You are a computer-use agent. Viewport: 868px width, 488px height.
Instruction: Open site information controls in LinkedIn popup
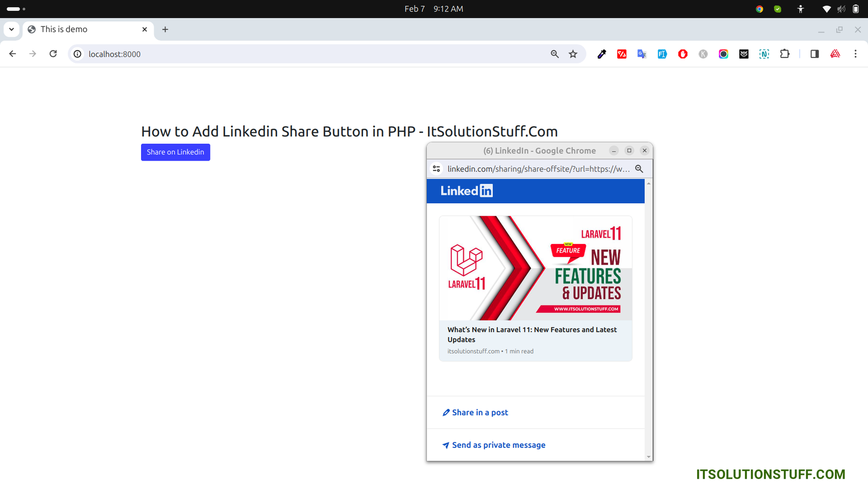click(x=437, y=169)
